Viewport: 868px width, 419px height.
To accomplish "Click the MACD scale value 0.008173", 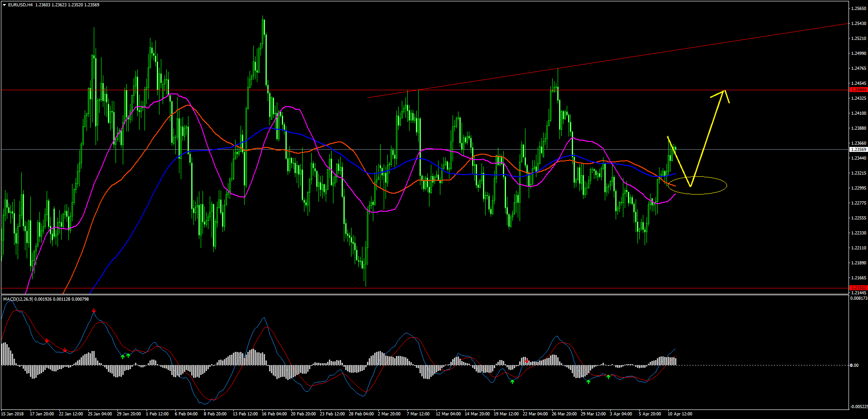I will (858, 298).
